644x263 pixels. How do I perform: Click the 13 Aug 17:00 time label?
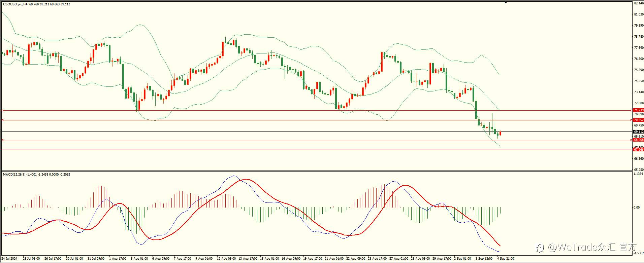coord(248,259)
